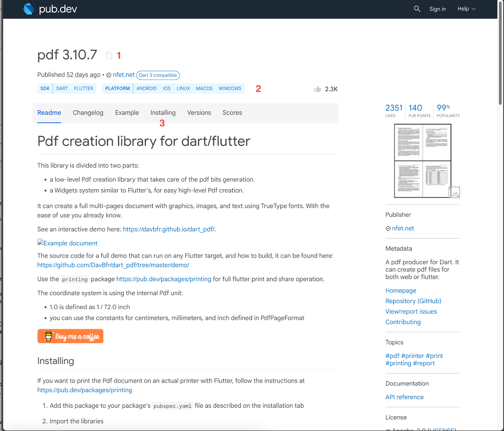The height and width of the screenshot is (431, 504).
Task: Click the SDK tag label
Action: coord(45,89)
